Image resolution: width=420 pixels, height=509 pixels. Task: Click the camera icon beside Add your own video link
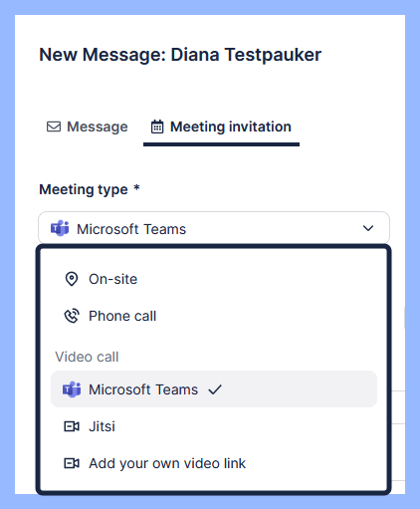coord(72,463)
